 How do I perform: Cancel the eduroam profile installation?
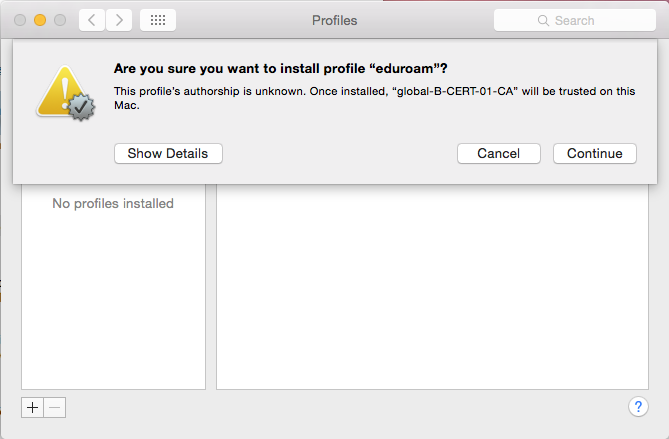click(x=499, y=154)
